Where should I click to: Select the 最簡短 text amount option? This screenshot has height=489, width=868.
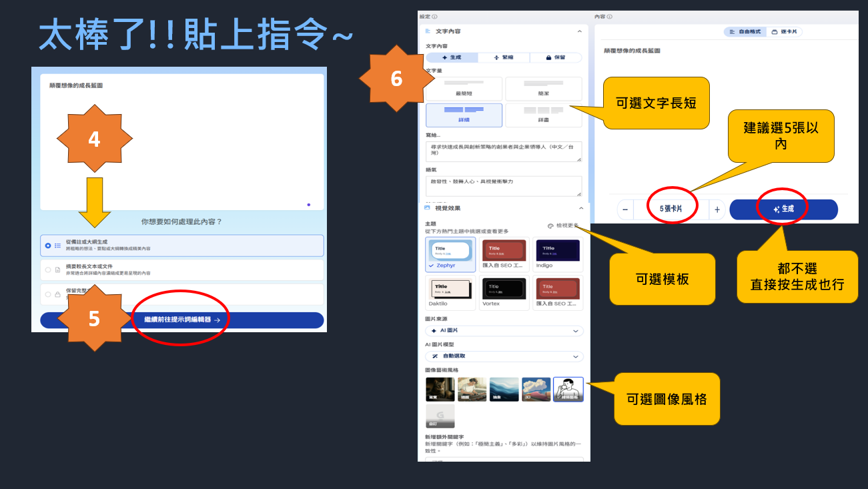(463, 89)
